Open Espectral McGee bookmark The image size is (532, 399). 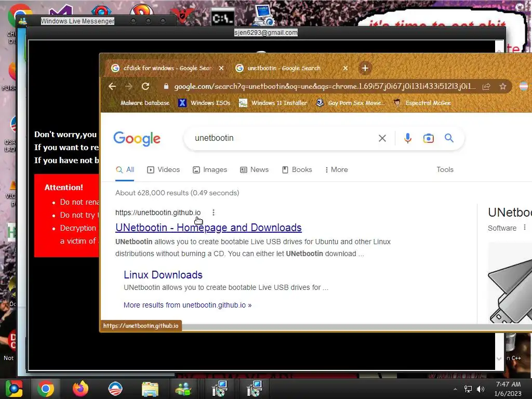click(x=422, y=103)
